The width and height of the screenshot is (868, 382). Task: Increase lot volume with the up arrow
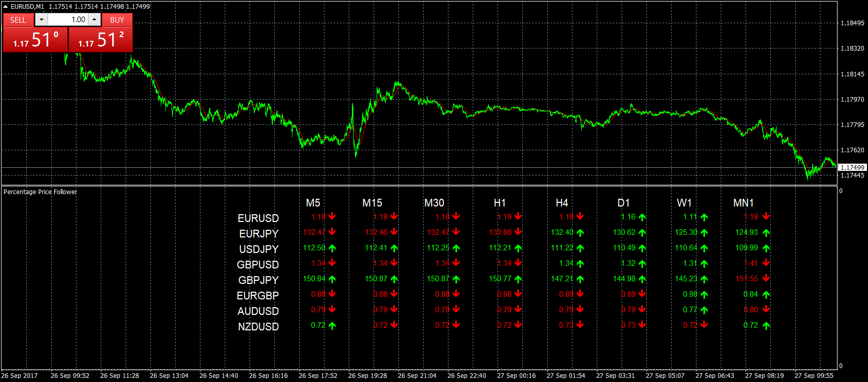coord(95,20)
